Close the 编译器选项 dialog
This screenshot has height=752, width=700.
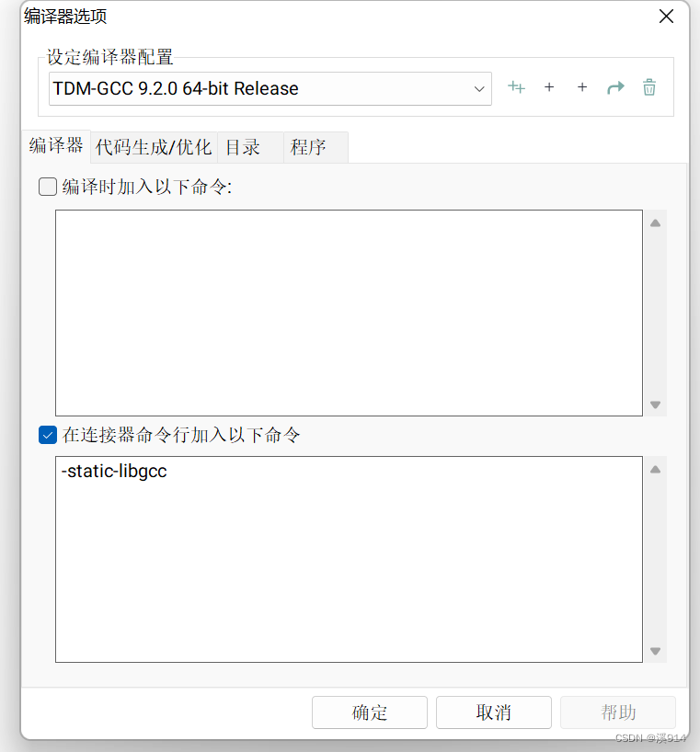(666, 17)
